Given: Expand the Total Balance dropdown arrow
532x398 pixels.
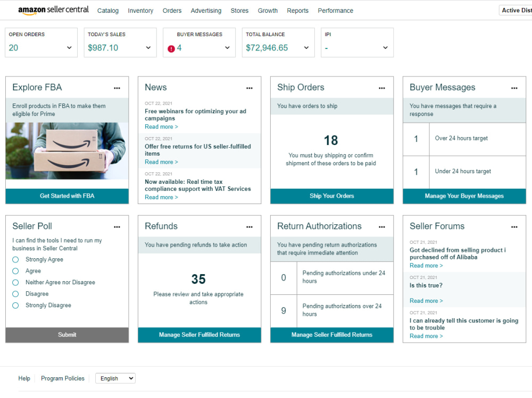Looking at the screenshot, I should click(306, 48).
